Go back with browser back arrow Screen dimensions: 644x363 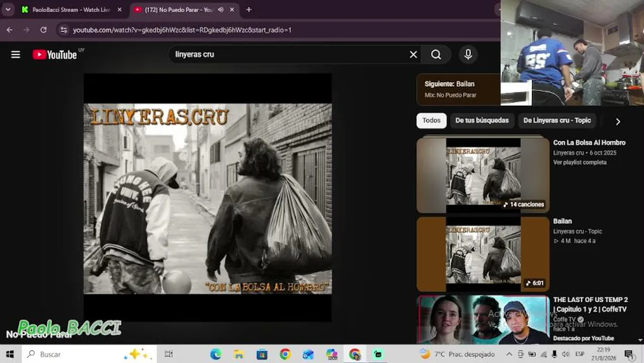[10, 30]
